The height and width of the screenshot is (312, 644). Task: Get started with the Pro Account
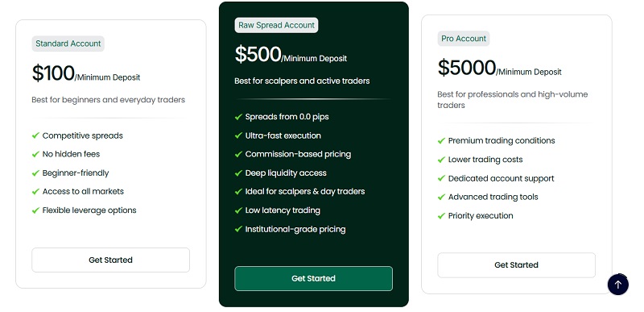(x=516, y=265)
